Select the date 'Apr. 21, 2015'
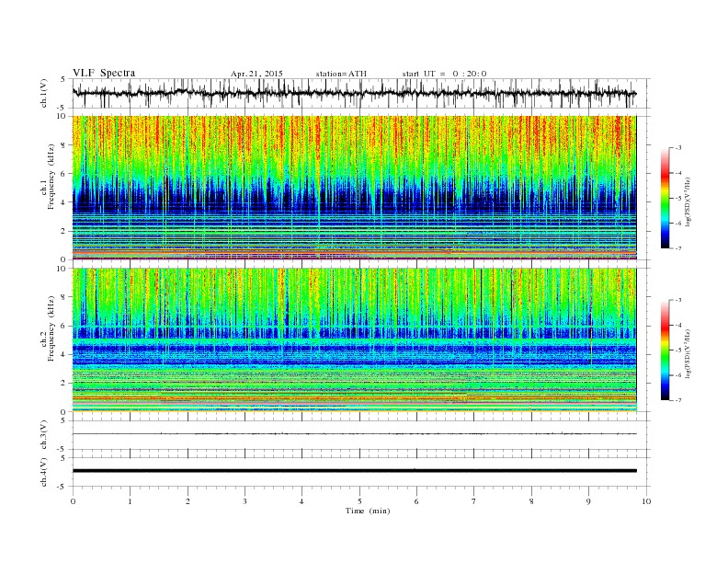This screenshot has height=563, width=728. 256,74
